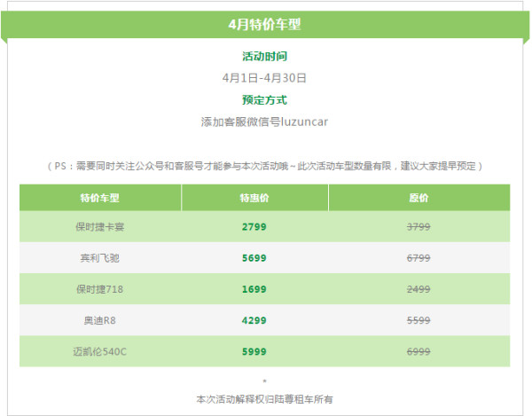Click the WeChat ID line 添加客服微信号luzuncar
Viewport: 532px width, 416px height.
click(264, 122)
